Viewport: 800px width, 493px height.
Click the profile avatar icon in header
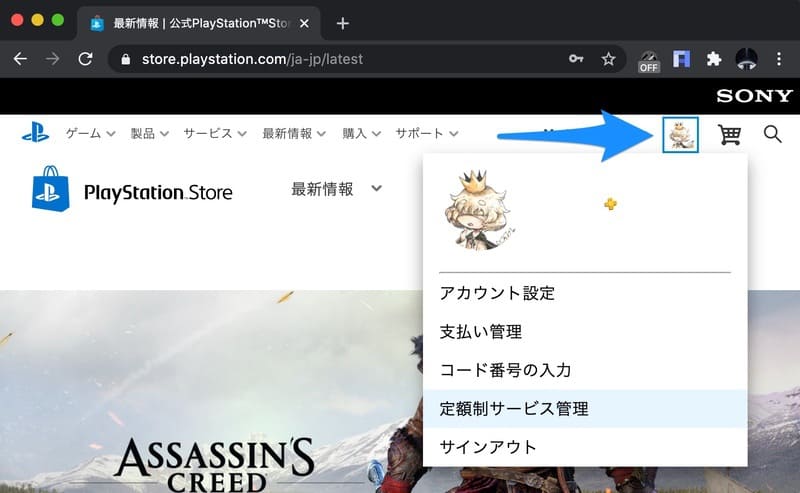[680, 134]
